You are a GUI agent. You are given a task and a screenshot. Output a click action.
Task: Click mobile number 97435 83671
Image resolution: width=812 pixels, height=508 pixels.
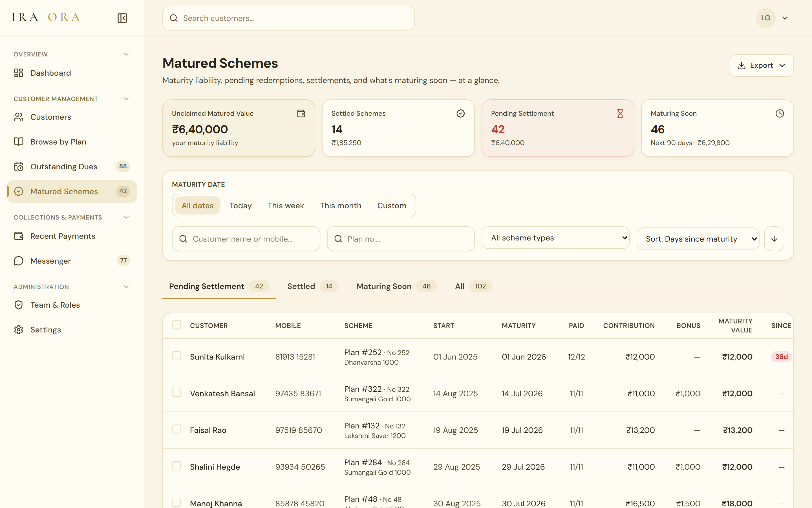tap(298, 393)
